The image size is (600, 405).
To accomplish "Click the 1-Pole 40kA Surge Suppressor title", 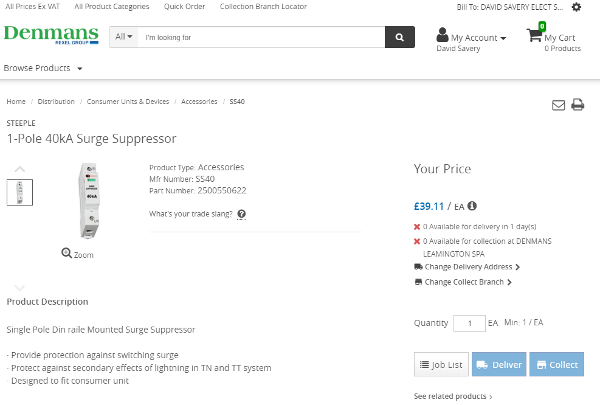I will 91,139.
